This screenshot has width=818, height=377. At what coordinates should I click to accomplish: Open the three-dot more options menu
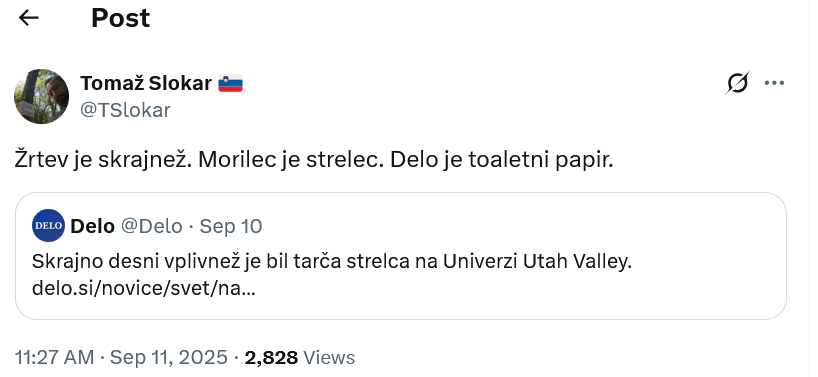coord(774,83)
